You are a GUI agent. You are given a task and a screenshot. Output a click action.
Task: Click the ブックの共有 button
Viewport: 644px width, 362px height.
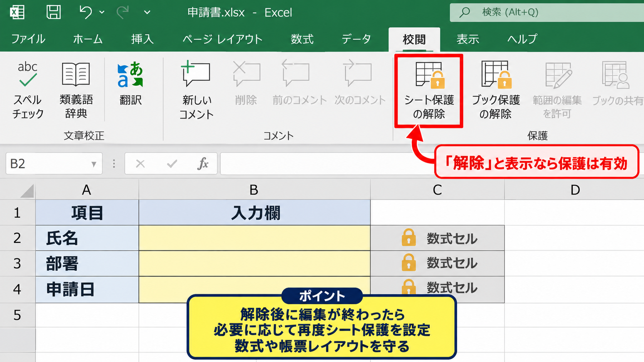(617, 83)
